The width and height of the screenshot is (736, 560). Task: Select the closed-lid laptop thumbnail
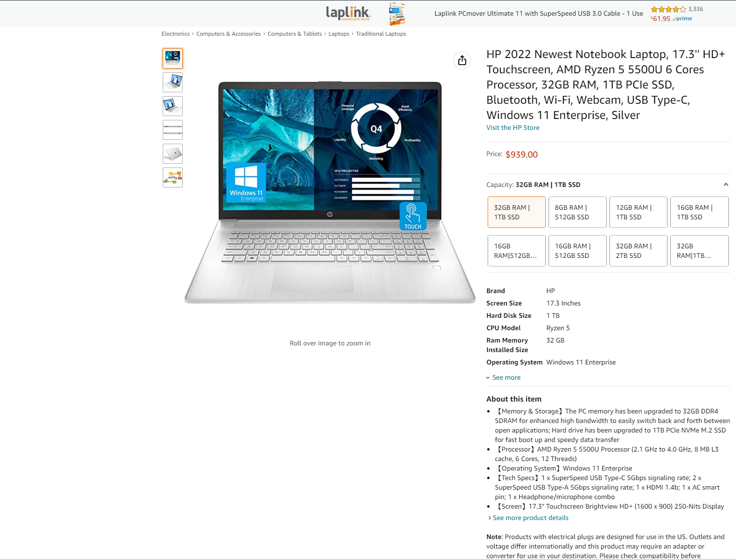[173, 154]
